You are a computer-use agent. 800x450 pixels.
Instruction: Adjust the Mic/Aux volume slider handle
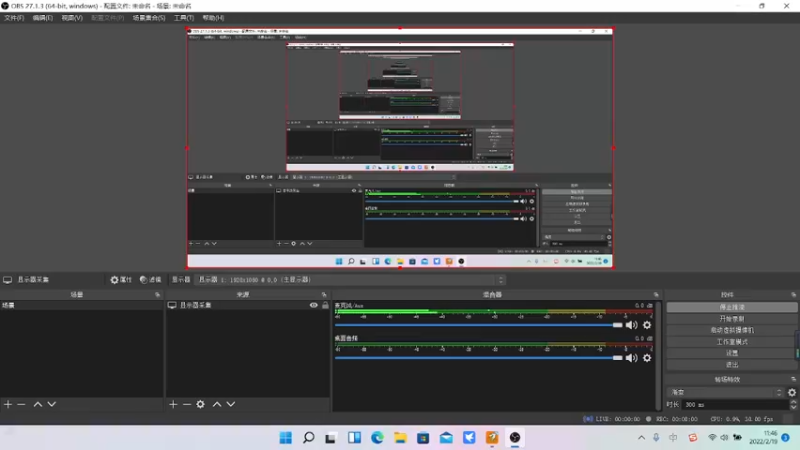(x=617, y=325)
